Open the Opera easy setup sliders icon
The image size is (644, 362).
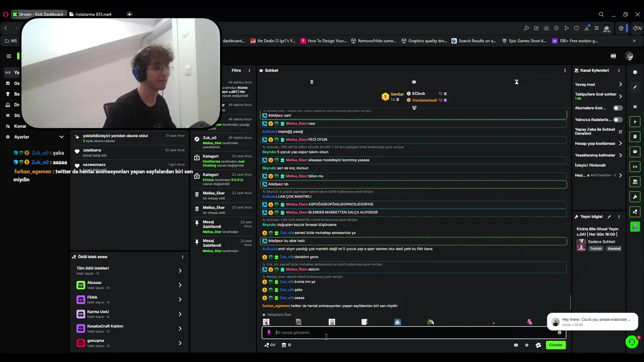597,28
